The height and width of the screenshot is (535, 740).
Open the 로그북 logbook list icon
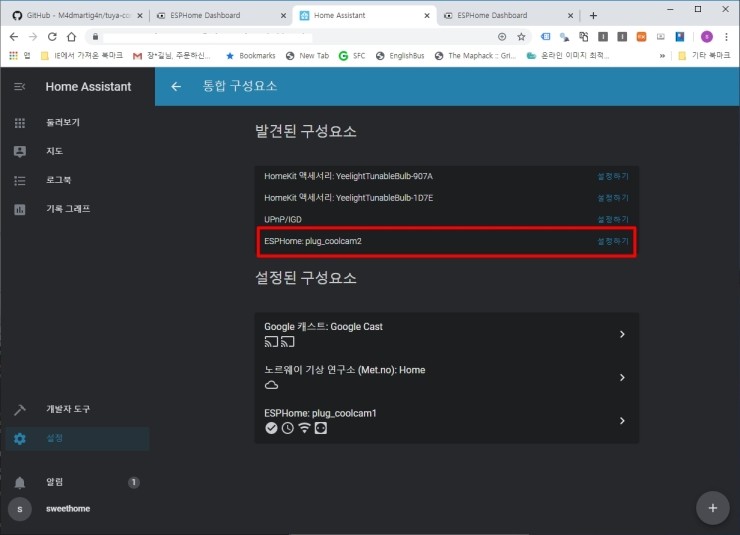point(19,180)
